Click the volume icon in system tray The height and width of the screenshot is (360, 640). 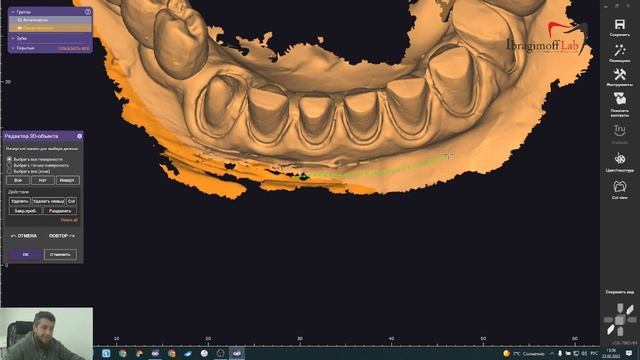tap(584, 353)
